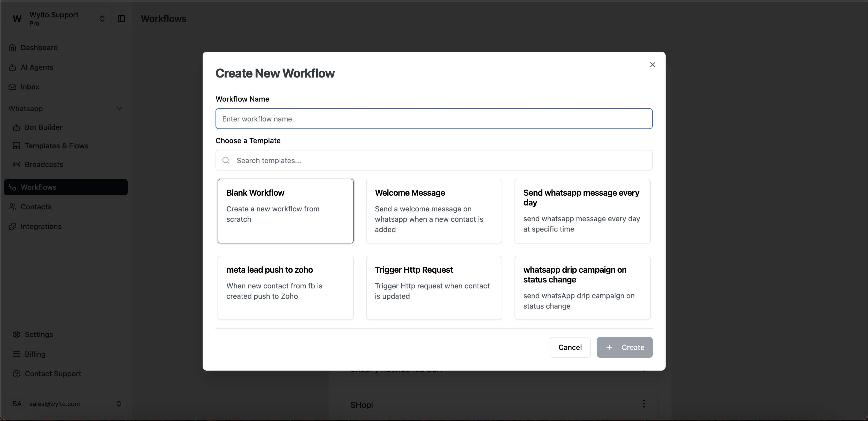Collapse the Whatsapp section chevron
This screenshot has height=421, width=868.
click(x=119, y=109)
